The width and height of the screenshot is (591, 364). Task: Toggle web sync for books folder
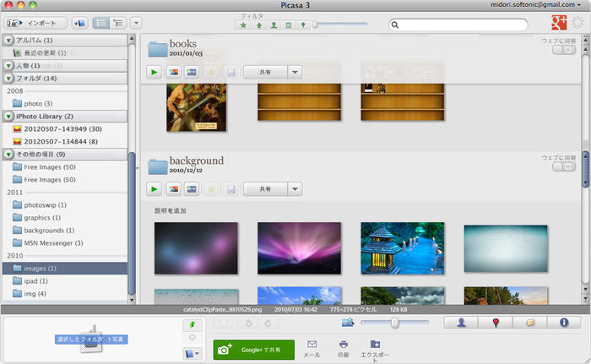pos(564,50)
